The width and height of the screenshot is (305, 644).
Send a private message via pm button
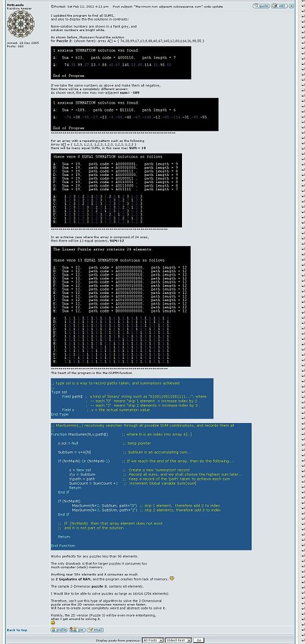77,630
